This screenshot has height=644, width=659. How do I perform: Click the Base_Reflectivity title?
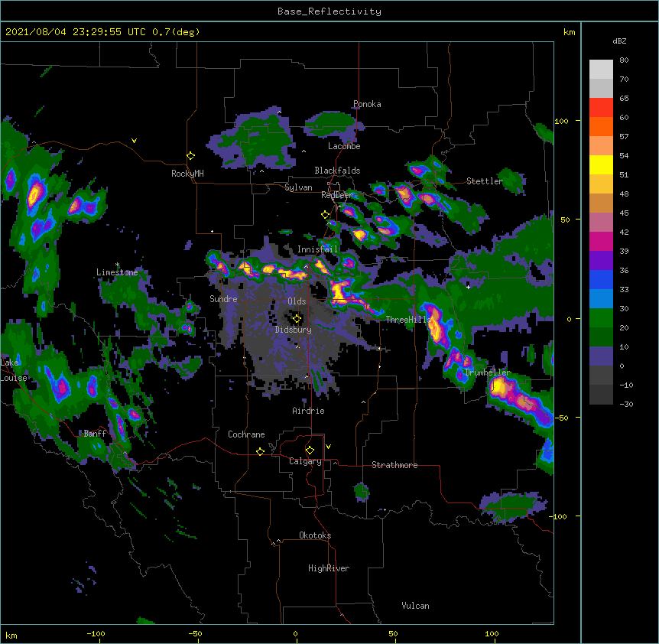coord(329,11)
